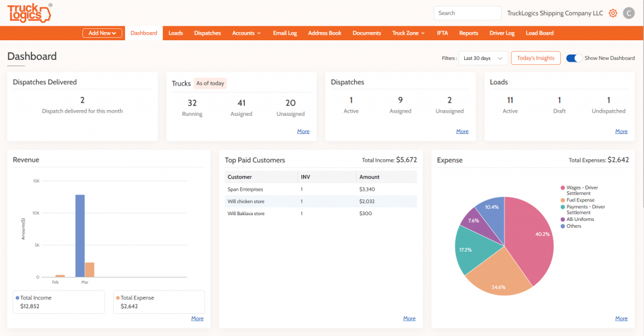The width and height of the screenshot is (644, 336).
Task: Click the 1 Undispatched loads count
Action: [608, 100]
